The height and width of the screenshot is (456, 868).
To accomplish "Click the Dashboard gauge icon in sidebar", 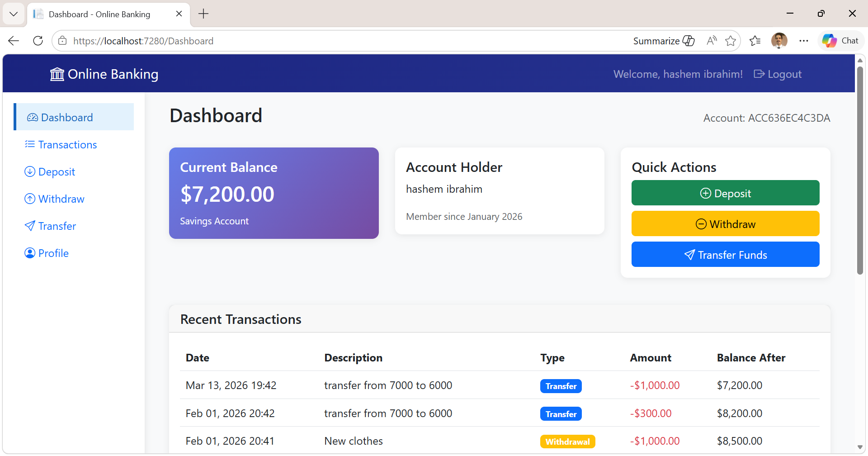I will point(33,118).
